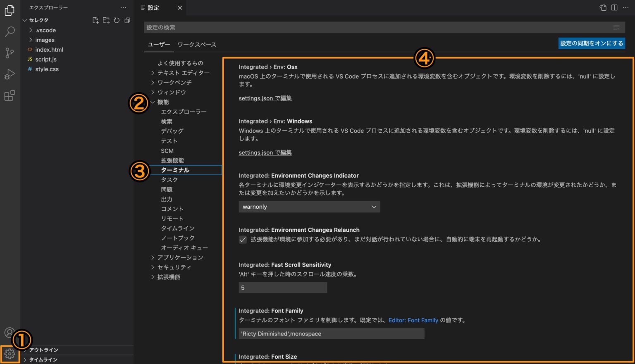Screen dimensions: 635x364
Task: Open settings.json via the top-right icon
Action: (x=602, y=7)
